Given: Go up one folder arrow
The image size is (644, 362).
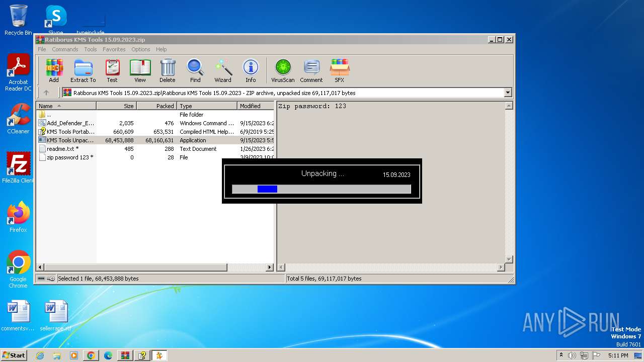Looking at the screenshot, I should [46, 93].
